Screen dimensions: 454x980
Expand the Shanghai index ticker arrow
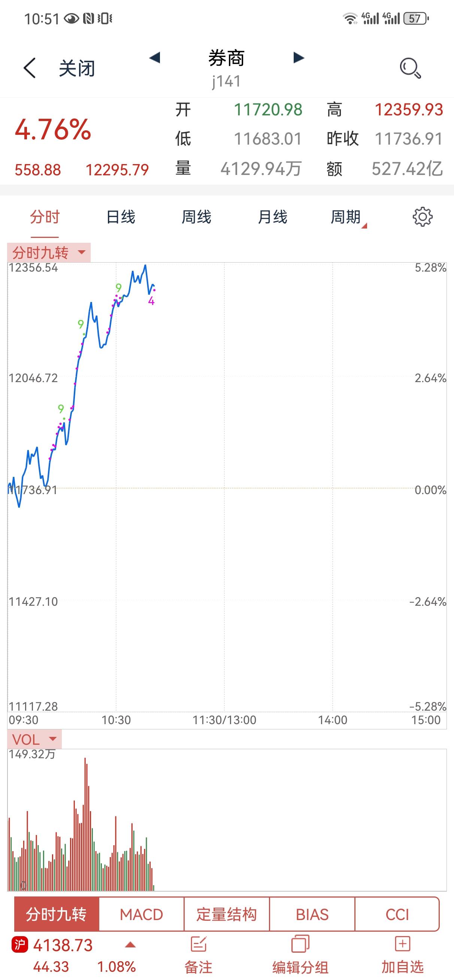(130, 945)
